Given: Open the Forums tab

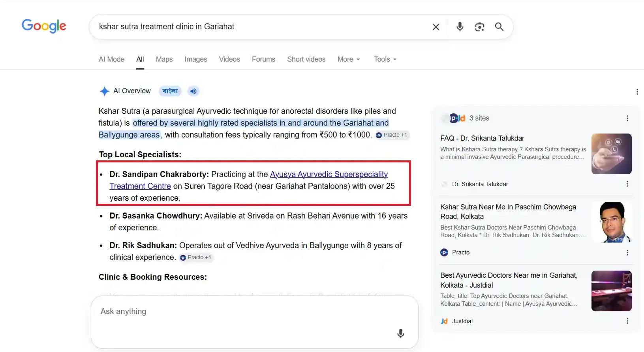Looking at the screenshot, I should tap(263, 59).
